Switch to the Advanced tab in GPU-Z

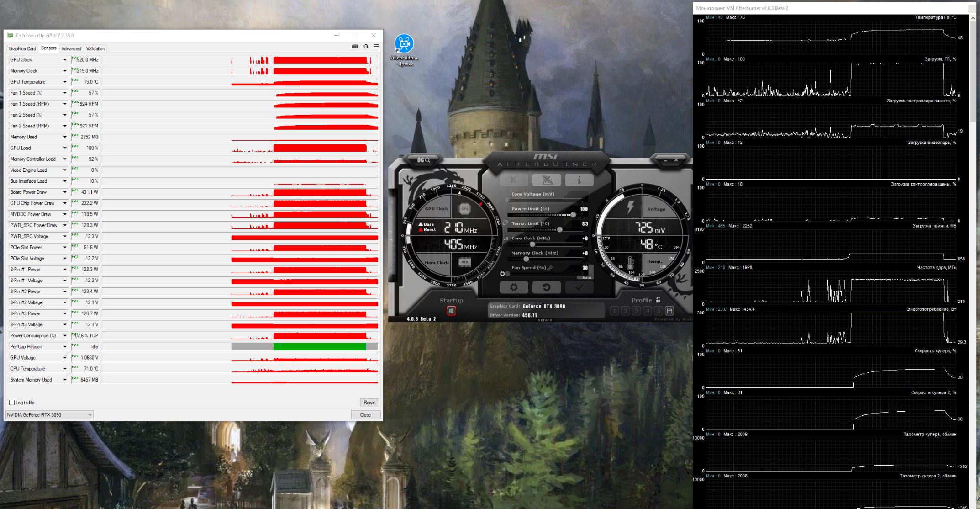point(71,48)
